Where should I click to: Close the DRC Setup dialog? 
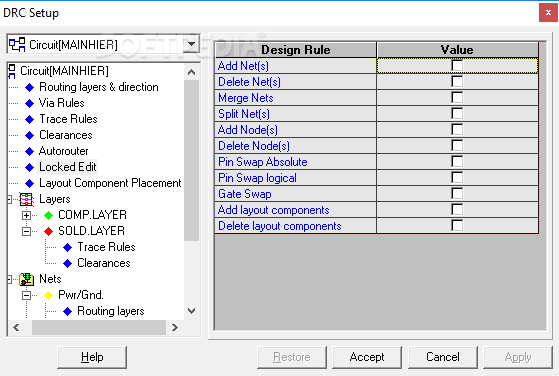(x=548, y=13)
